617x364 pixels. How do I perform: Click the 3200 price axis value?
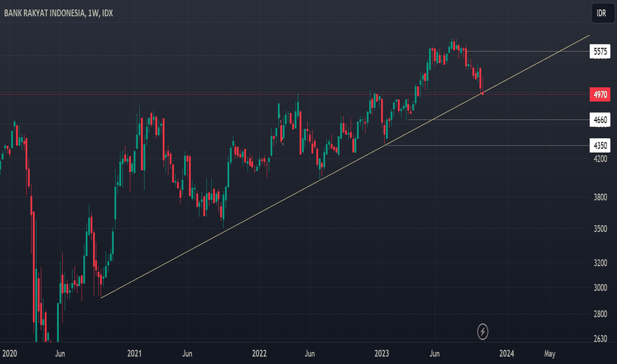[x=600, y=263]
